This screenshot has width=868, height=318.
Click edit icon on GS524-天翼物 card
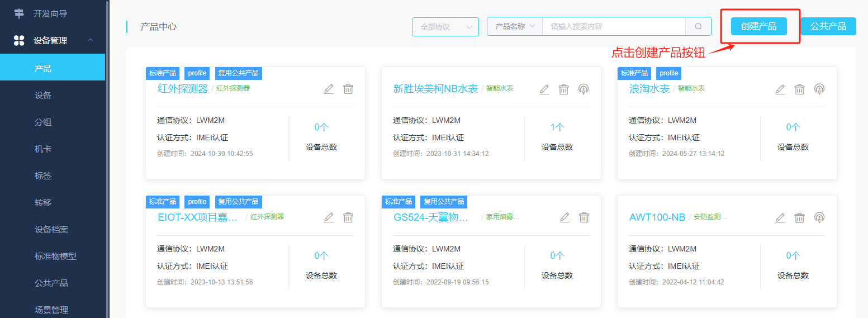coord(565,217)
